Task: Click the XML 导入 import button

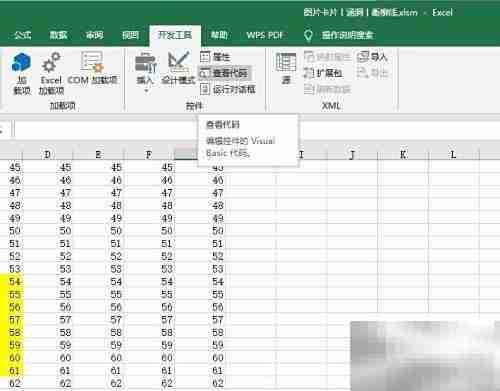Action: pyautogui.click(x=372, y=57)
